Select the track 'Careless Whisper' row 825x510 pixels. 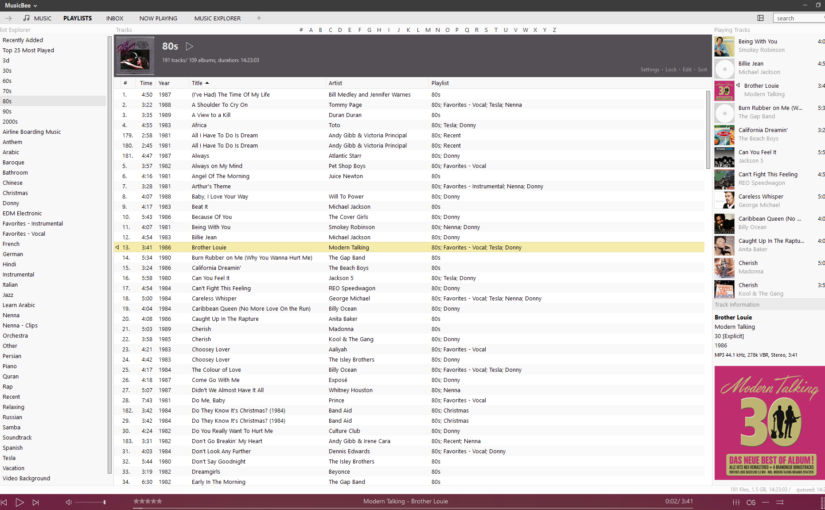pos(409,298)
